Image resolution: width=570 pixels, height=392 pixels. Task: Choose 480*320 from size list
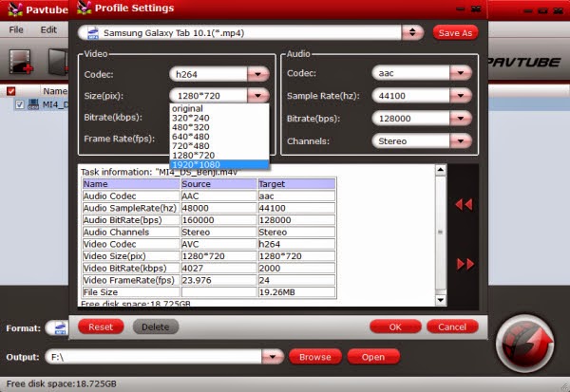tap(219, 127)
